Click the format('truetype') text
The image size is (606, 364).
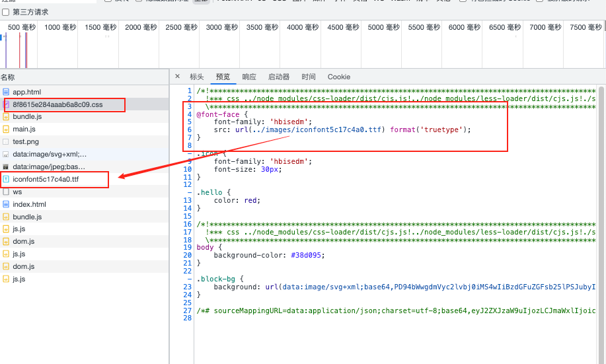(429, 130)
